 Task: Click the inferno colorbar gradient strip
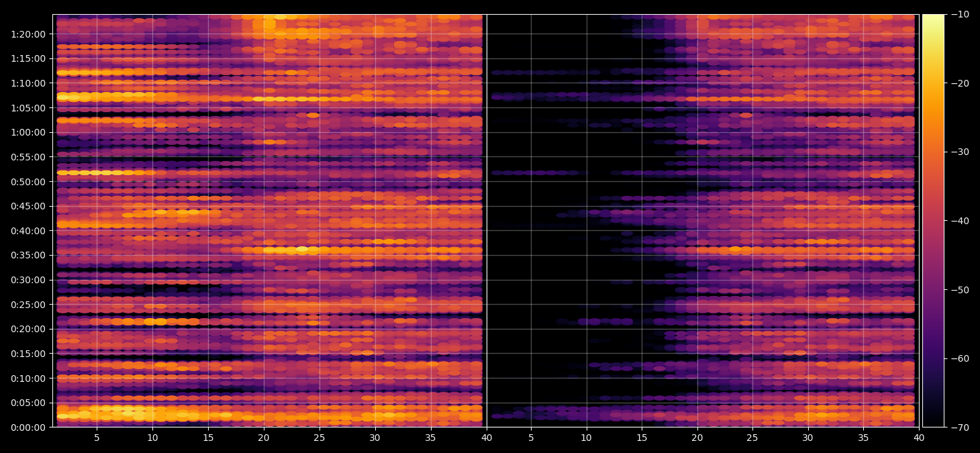tap(933, 221)
